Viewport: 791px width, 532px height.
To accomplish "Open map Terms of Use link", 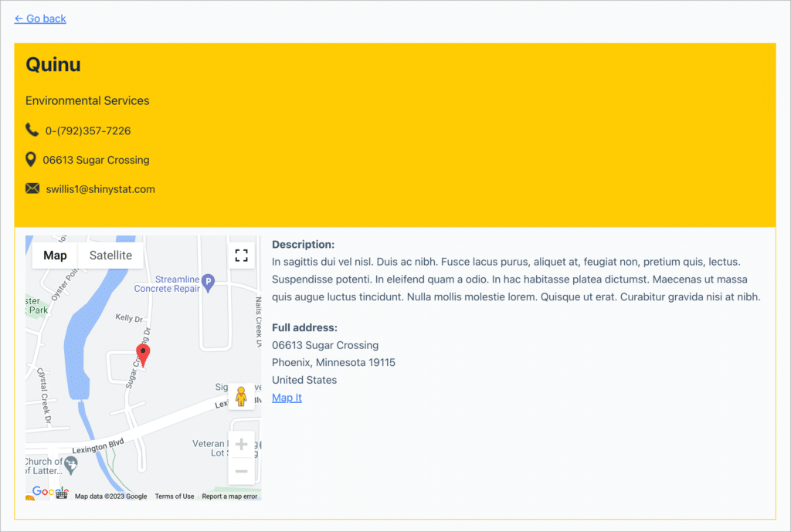I will [x=174, y=496].
